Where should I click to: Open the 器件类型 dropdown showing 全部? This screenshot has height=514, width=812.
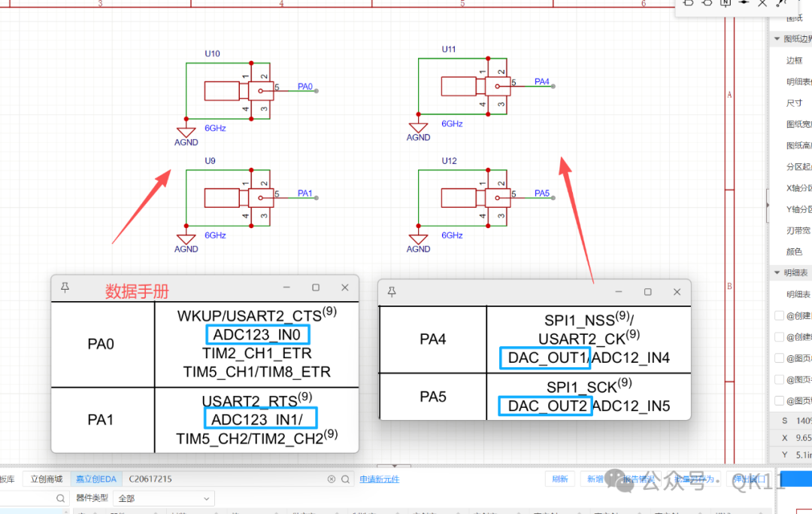coord(164,498)
